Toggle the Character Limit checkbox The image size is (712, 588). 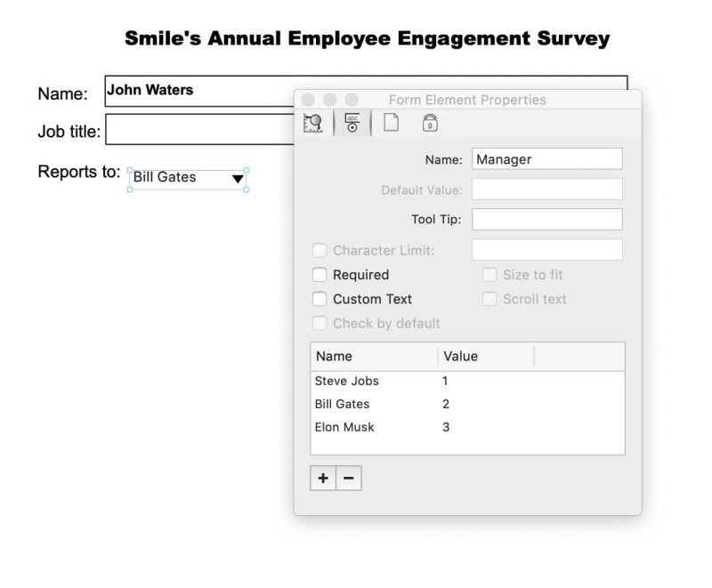(320, 250)
